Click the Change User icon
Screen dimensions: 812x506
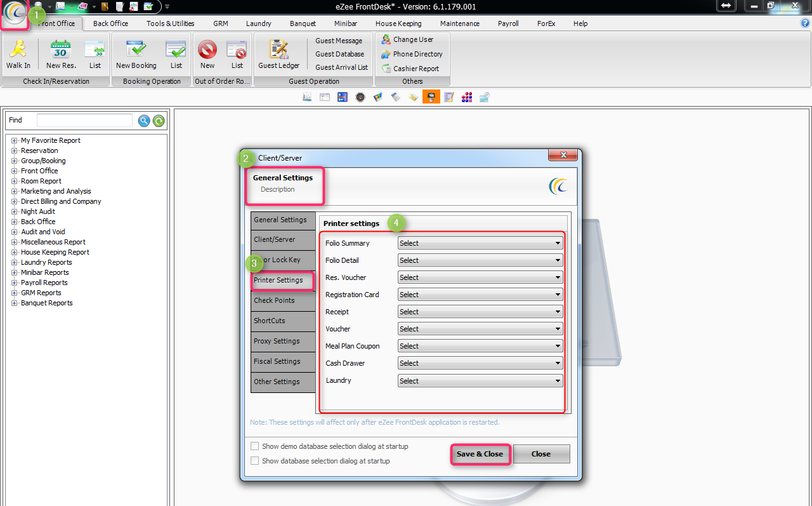386,39
